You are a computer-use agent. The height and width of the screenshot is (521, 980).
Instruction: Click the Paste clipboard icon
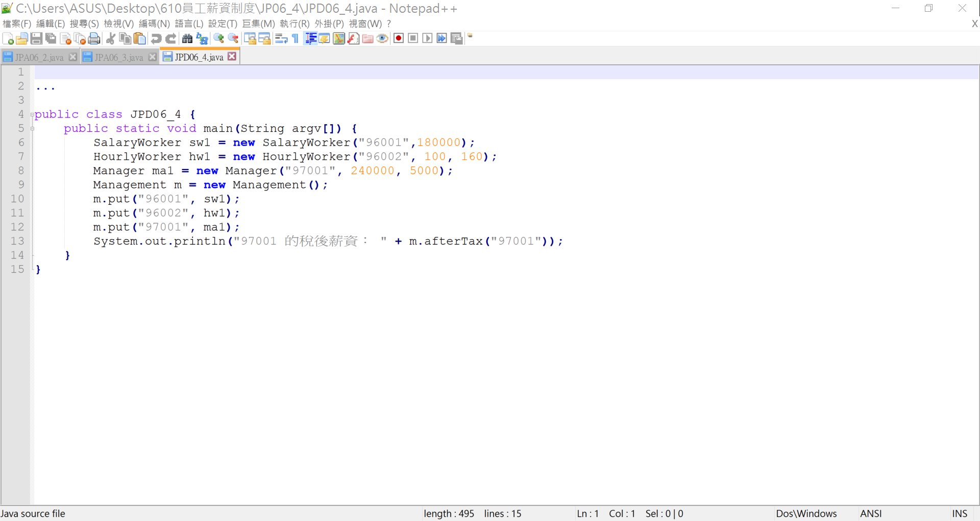coord(139,39)
